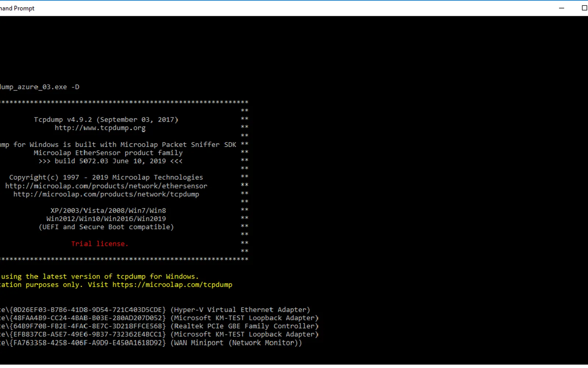Click the WAN Miniport (Network Monitor) entry

click(x=151, y=343)
